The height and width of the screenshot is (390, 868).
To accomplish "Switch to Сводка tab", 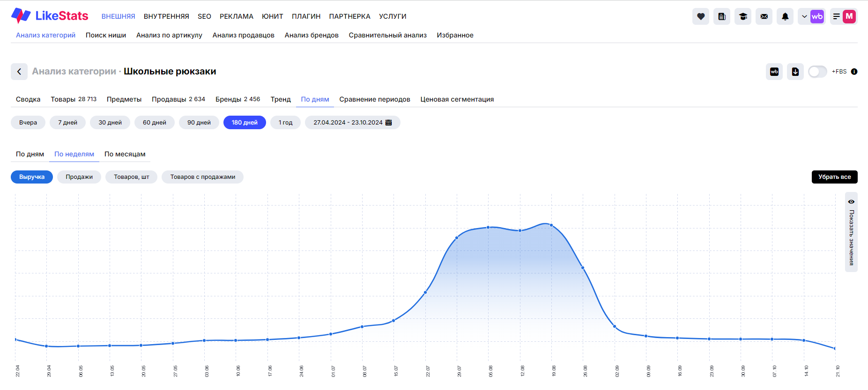I will 28,99.
